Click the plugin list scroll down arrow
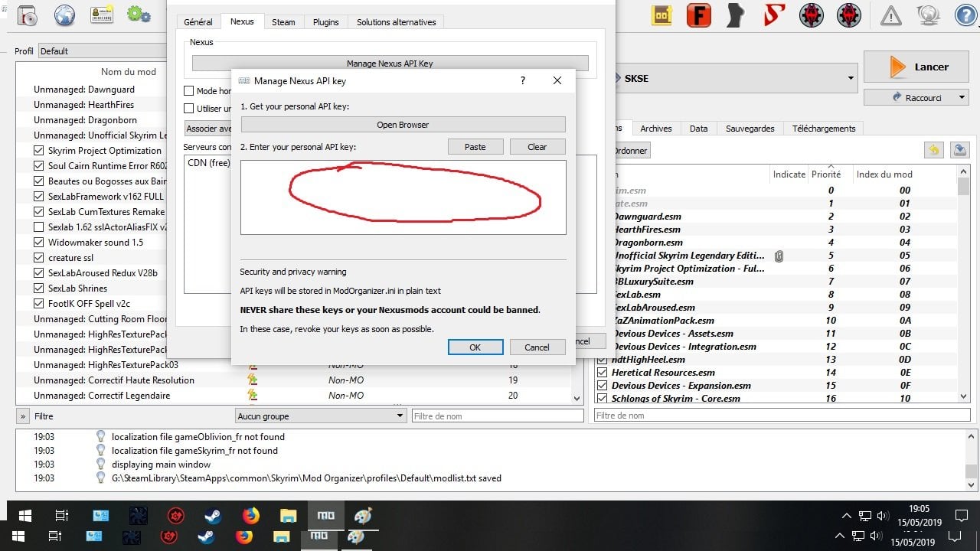Viewport: 980px width, 551px height. (x=964, y=396)
